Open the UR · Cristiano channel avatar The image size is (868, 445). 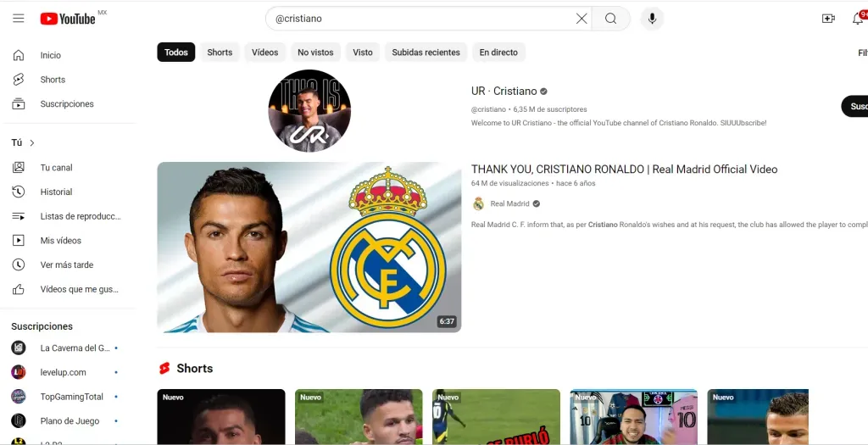309,111
